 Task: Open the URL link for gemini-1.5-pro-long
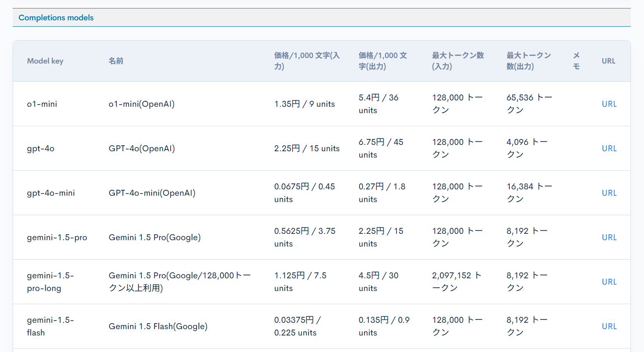(x=609, y=282)
